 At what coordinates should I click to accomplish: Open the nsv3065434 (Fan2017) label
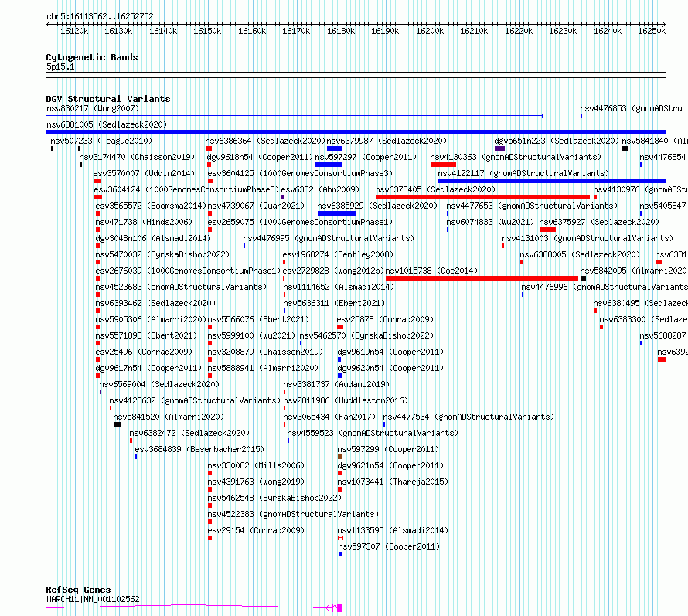coord(329,417)
